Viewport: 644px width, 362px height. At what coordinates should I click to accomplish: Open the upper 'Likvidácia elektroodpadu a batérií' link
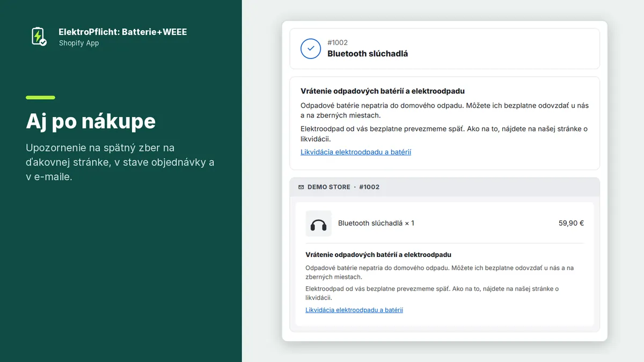coord(356,152)
